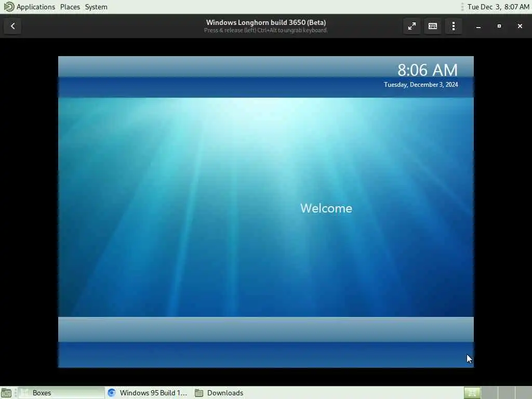Select the first workspace in switcher

(x=472, y=393)
